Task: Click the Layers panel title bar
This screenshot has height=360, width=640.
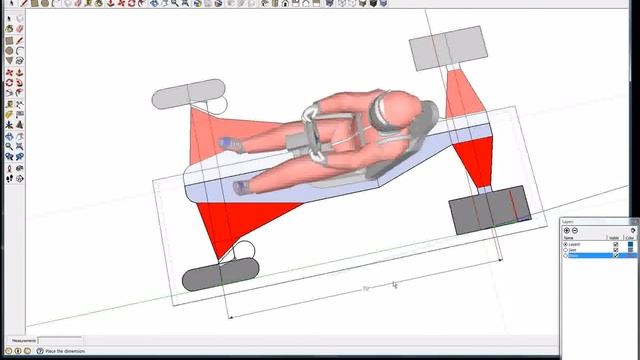Action: 598,222
